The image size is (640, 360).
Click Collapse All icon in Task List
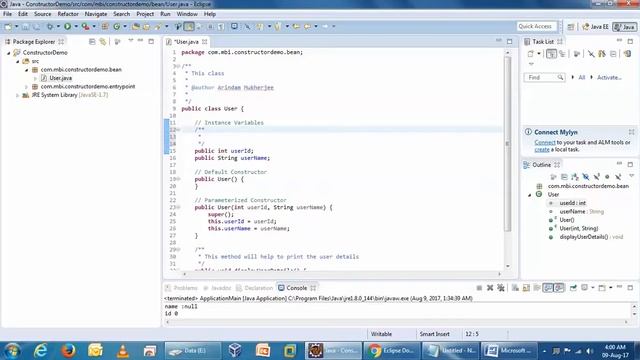tap(613, 53)
